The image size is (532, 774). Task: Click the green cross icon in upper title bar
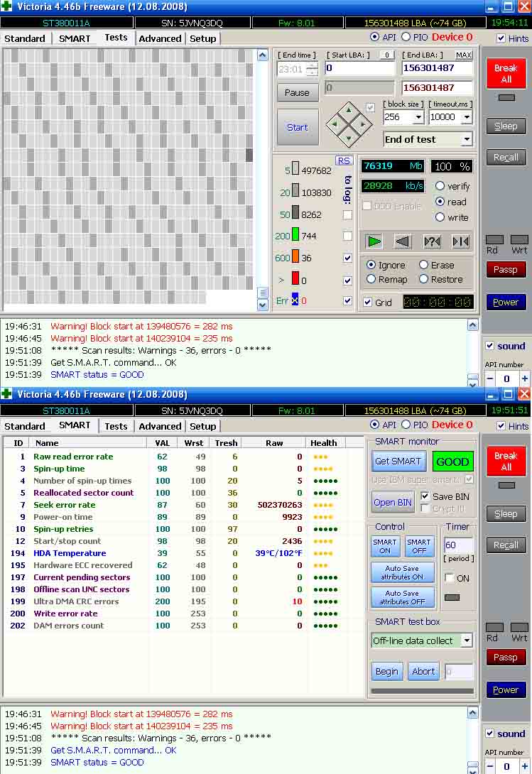tap(6, 6)
